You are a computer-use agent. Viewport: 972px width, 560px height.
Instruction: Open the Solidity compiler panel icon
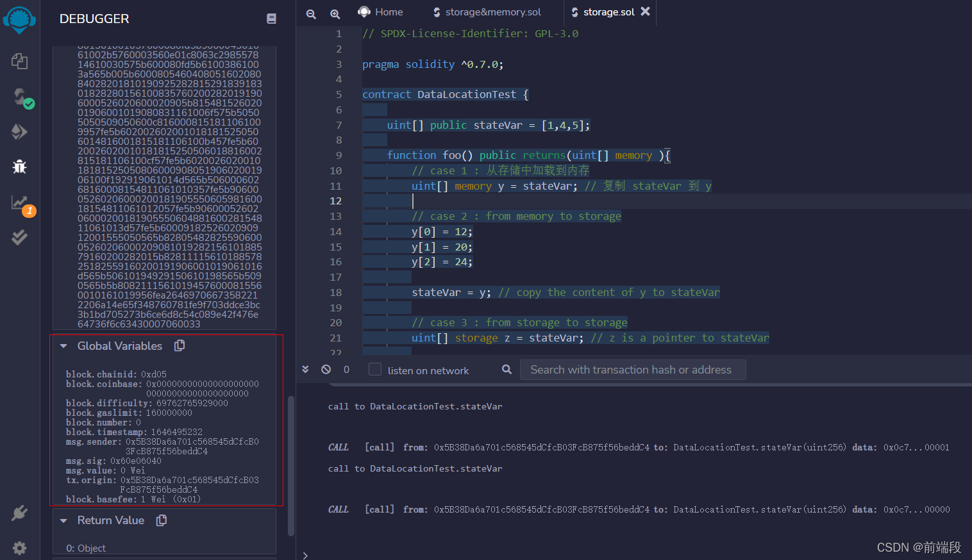[22, 97]
